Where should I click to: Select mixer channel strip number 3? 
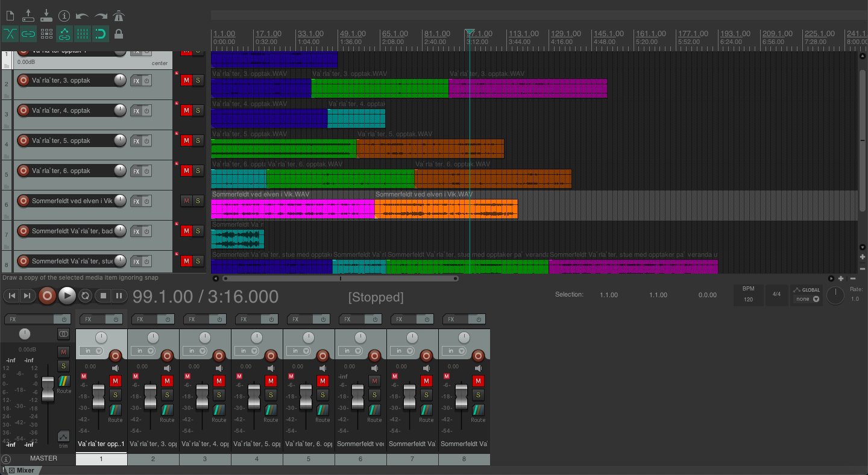(205, 459)
